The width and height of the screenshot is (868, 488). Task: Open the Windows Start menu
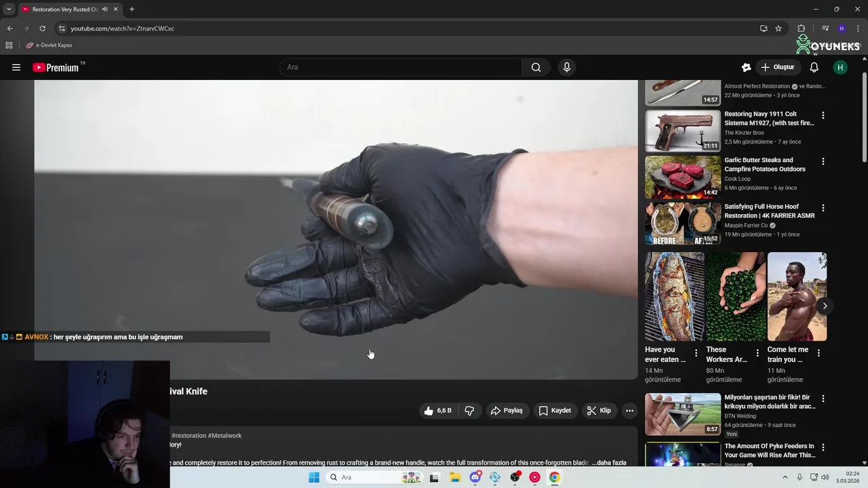313,477
